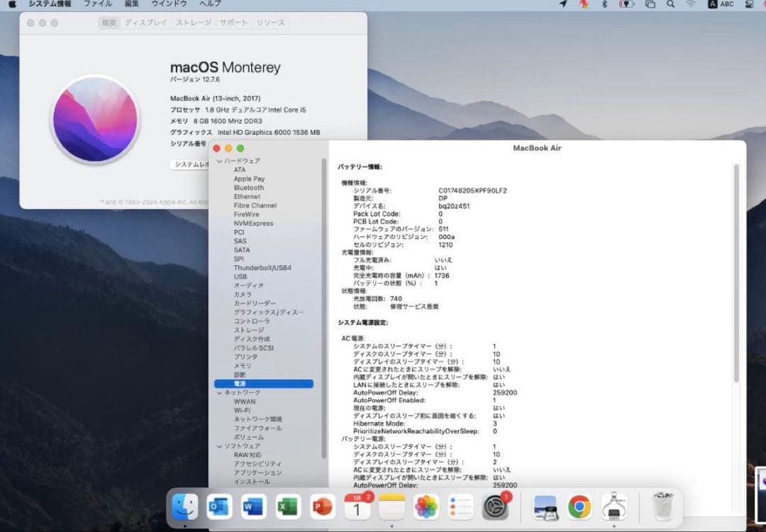The image size is (766, 532).
Task: Click the cycle count value 740
Action: (396, 299)
